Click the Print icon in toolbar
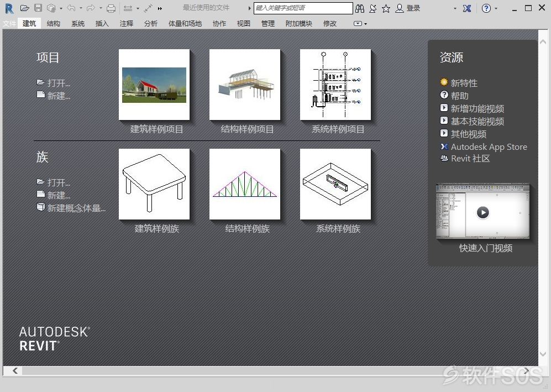551x392 pixels. (x=111, y=8)
